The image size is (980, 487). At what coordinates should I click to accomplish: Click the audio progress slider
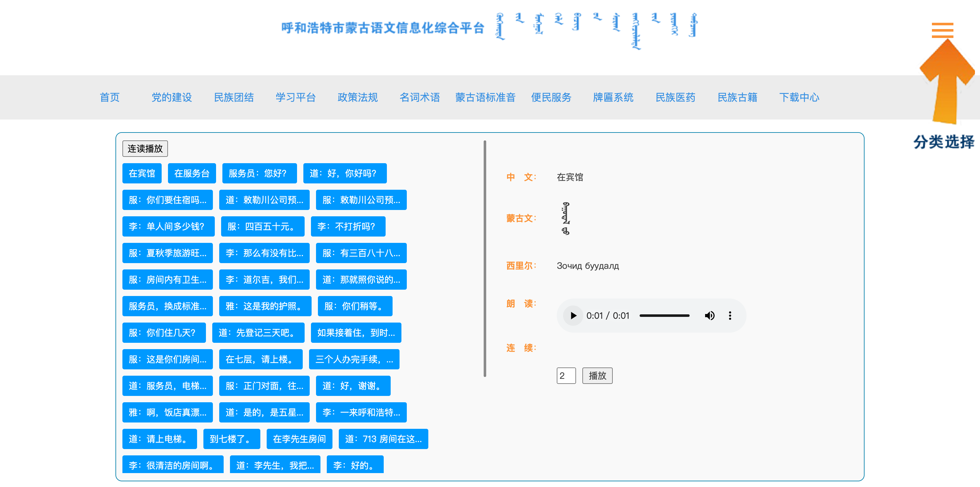click(664, 315)
